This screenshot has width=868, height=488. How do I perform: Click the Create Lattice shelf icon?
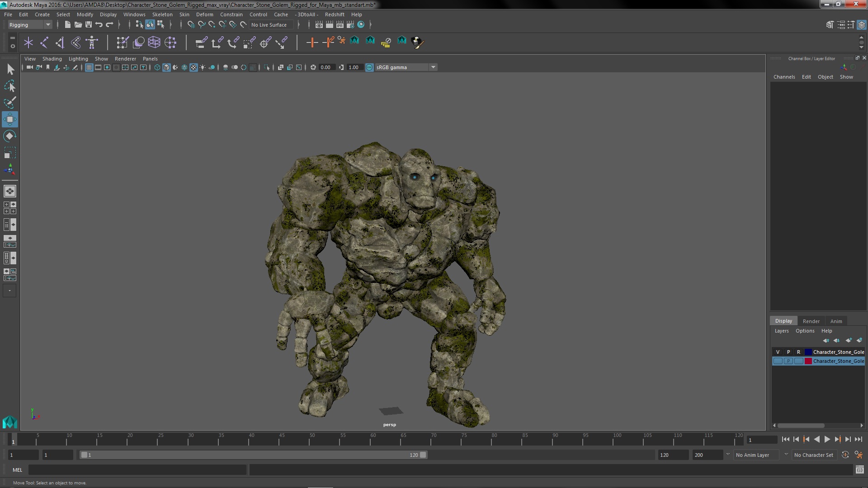tap(154, 42)
